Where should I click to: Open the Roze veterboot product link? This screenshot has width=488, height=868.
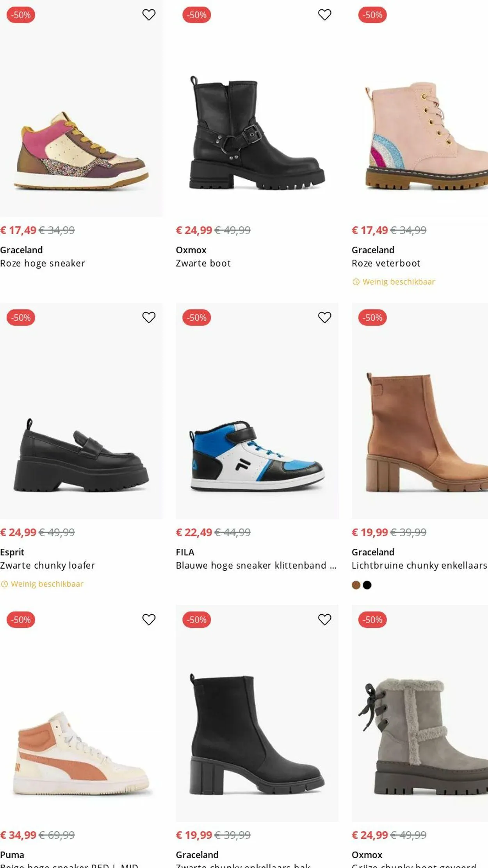(x=386, y=263)
